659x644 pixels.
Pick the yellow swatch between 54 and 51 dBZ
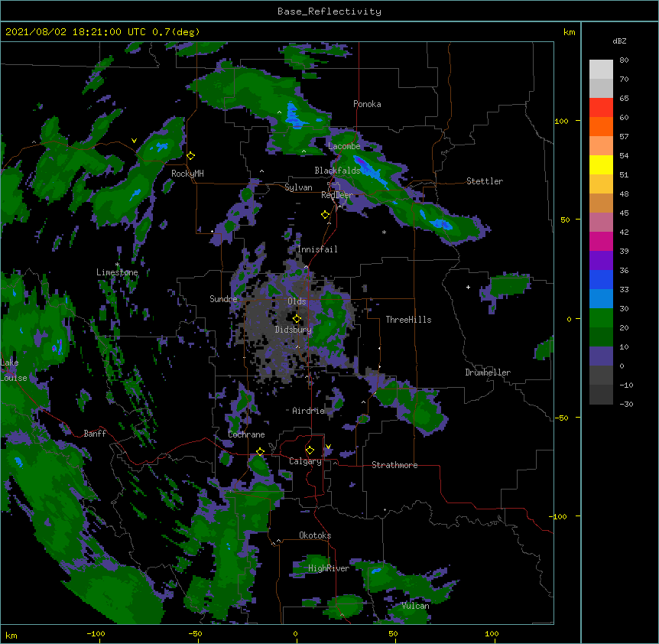601,165
